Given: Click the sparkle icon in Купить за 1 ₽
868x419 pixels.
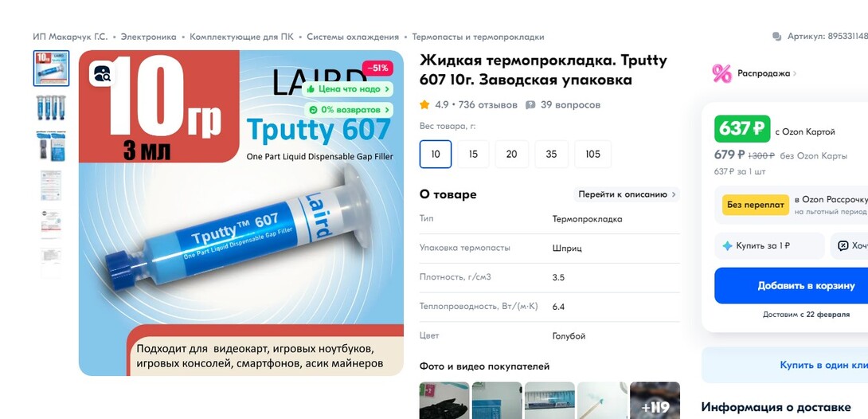Looking at the screenshot, I should [727, 246].
